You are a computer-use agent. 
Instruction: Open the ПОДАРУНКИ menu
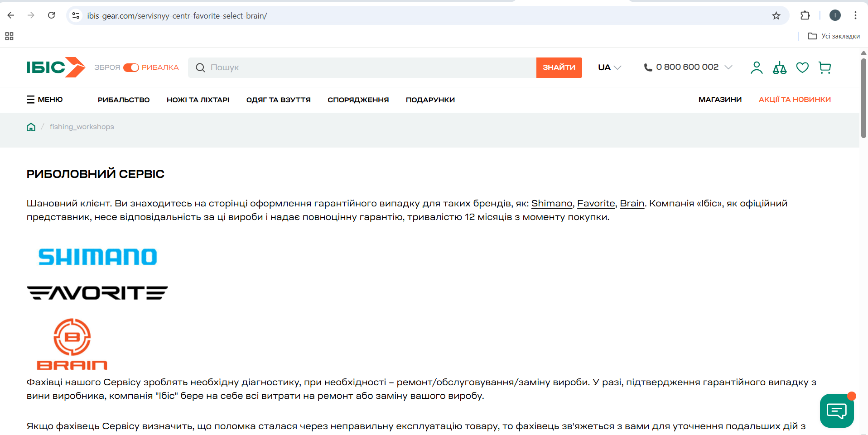click(430, 100)
